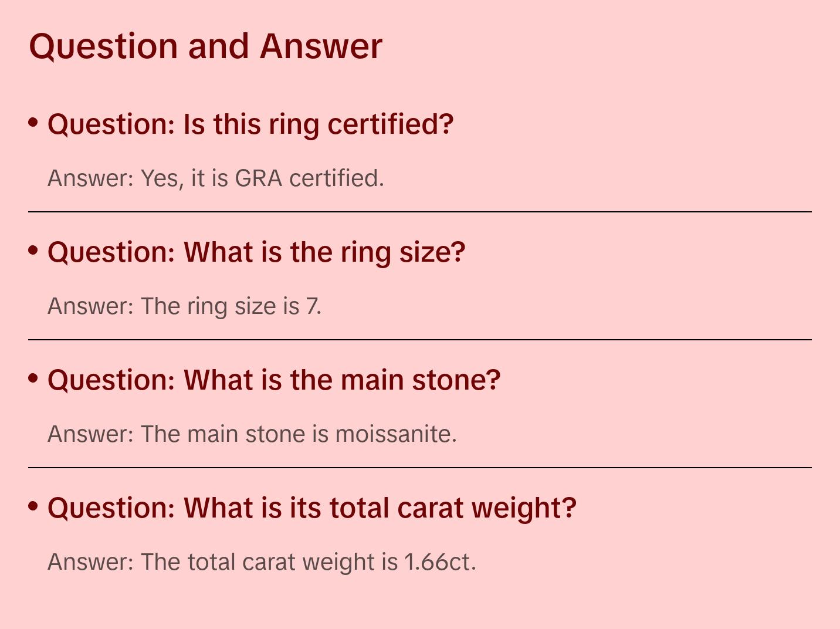Select the "Is this ring certified?" question

[250, 124]
